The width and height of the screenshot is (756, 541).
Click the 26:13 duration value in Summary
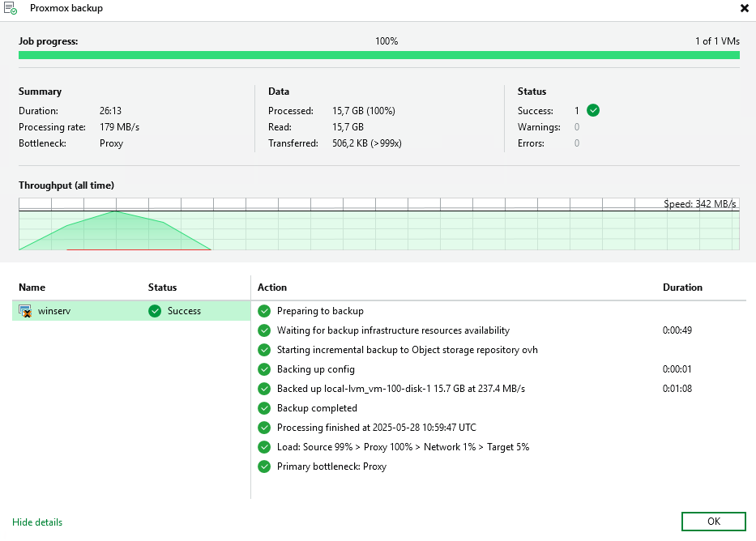pyautogui.click(x=110, y=111)
